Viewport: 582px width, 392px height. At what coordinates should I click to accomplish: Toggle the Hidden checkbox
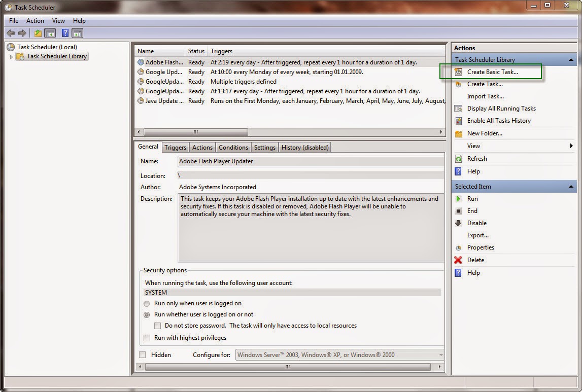click(142, 355)
